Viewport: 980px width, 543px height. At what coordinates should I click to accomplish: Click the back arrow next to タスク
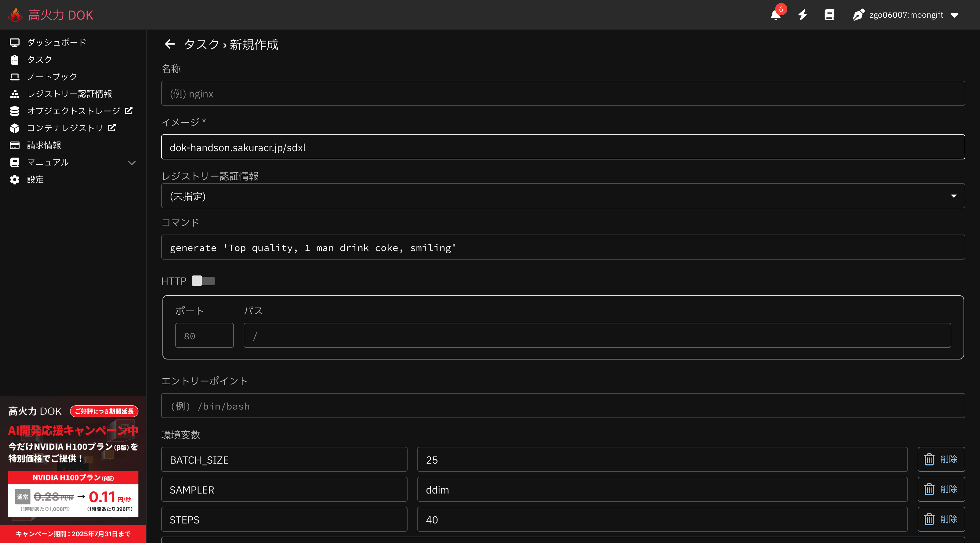pos(170,45)
